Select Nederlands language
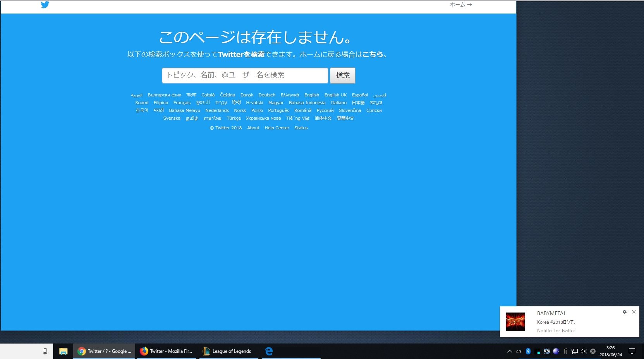This screenshot has height=359, width=644. click(x=217, y=110)
